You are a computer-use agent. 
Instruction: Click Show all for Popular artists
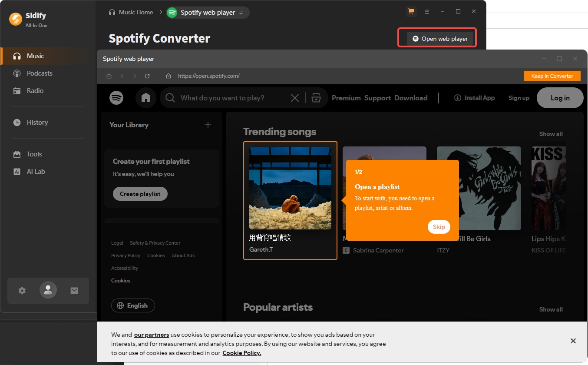[551, 309]
